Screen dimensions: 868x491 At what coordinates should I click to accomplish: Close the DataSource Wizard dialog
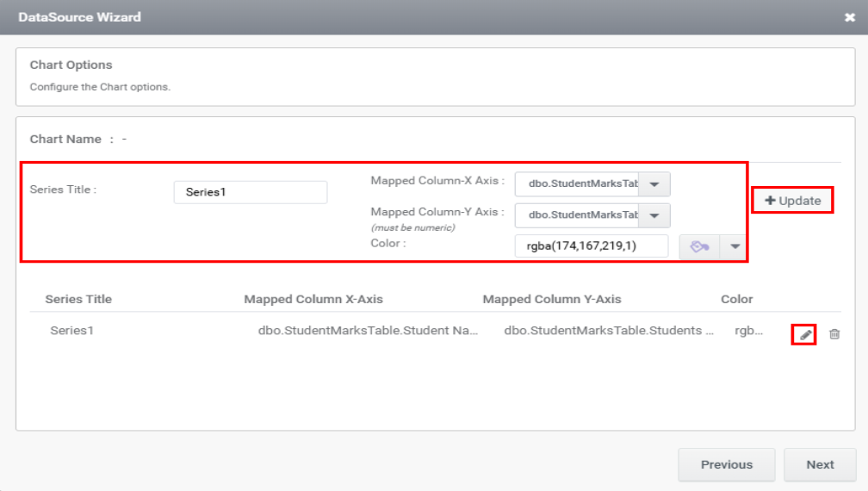click(x=850, y=17)
